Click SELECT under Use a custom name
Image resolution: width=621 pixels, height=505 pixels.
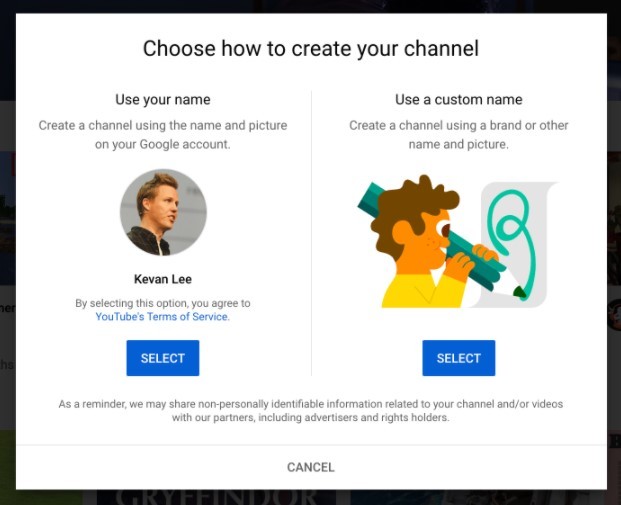(x=459, y=358)
